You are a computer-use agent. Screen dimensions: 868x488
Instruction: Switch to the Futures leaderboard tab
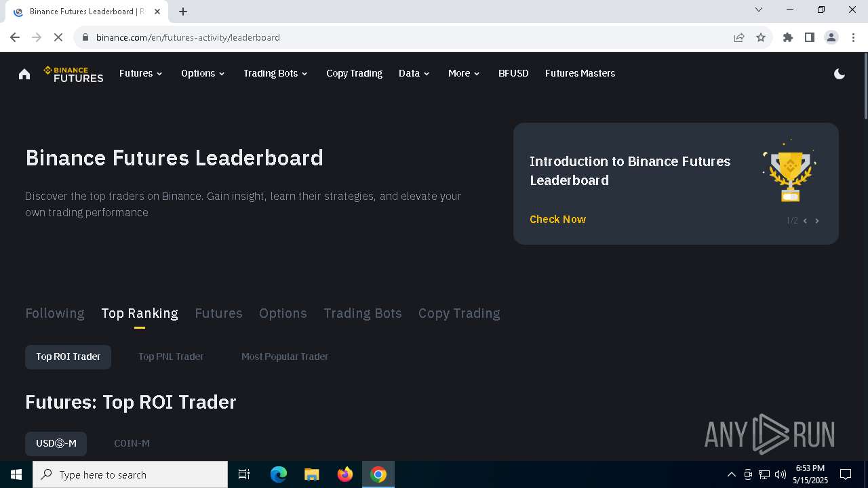pyautogui.click(x=218, y=313)
